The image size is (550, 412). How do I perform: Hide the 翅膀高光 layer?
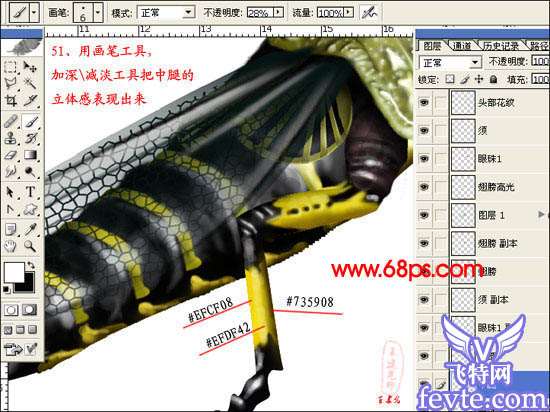424,187
